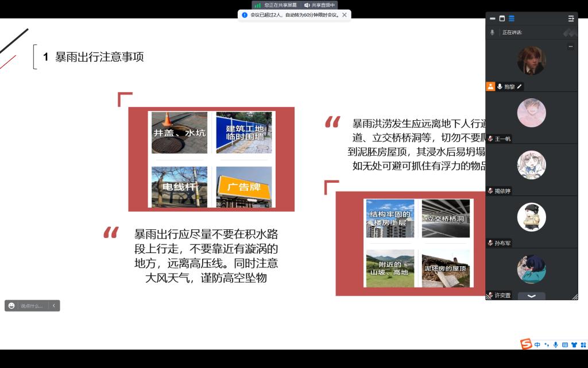Click the orange host badge icon
Image resolution: width=588 pixels, height=368 pixels.
(490, 86)
